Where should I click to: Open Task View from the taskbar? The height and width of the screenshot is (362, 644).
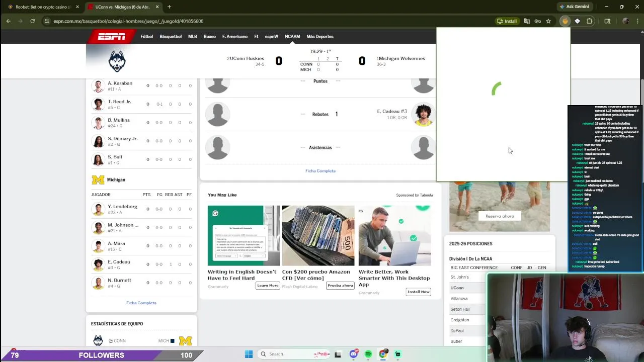point(338,354)
